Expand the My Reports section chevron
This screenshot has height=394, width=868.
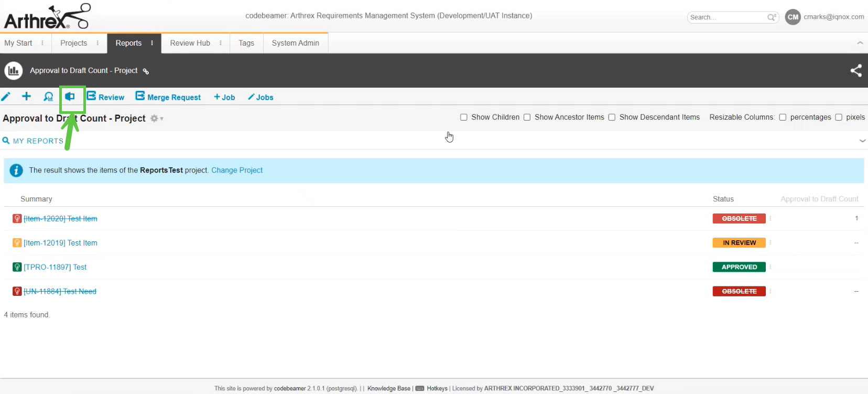click(862, 141)
